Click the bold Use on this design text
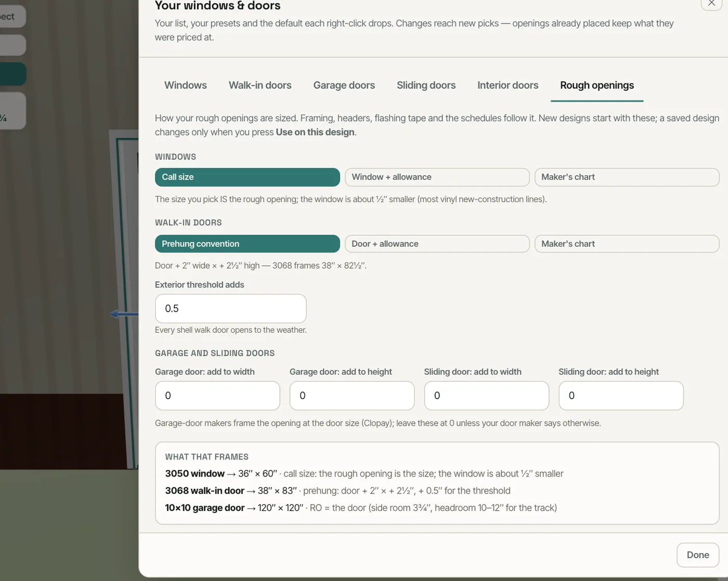This screenshot has height=581, width=728. pyautogui.click(x=315, y=132)
